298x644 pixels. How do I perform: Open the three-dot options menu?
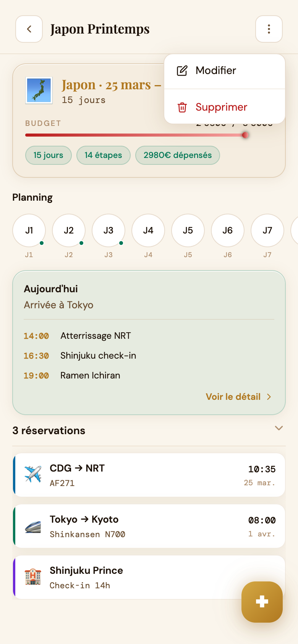point(269,29)
